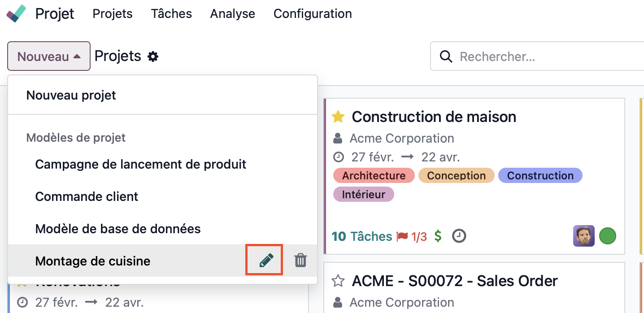Open the Tâches menu
The height and width of the screenshot is (313, 644).
[x=171, y=13]
